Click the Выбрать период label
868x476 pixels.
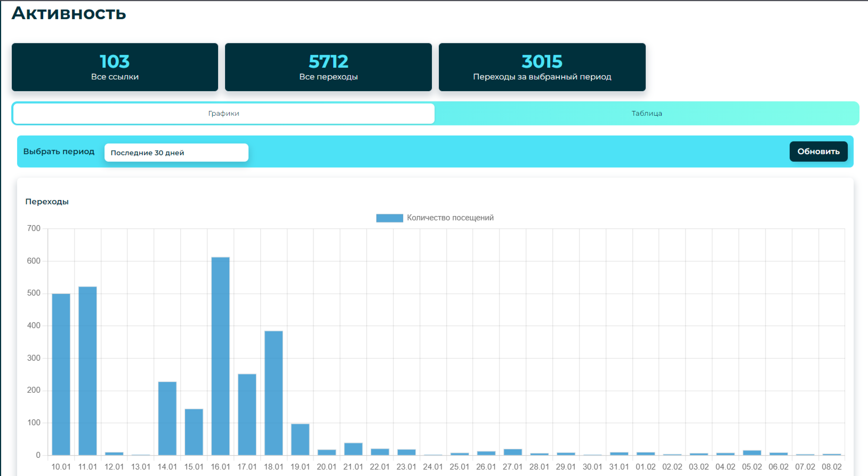pos(59,152)
